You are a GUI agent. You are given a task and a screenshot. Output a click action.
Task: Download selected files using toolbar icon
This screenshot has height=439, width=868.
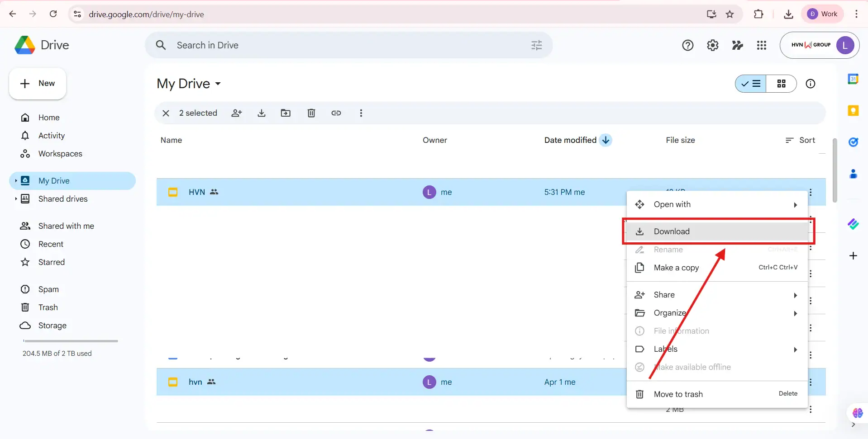(262, 113)
